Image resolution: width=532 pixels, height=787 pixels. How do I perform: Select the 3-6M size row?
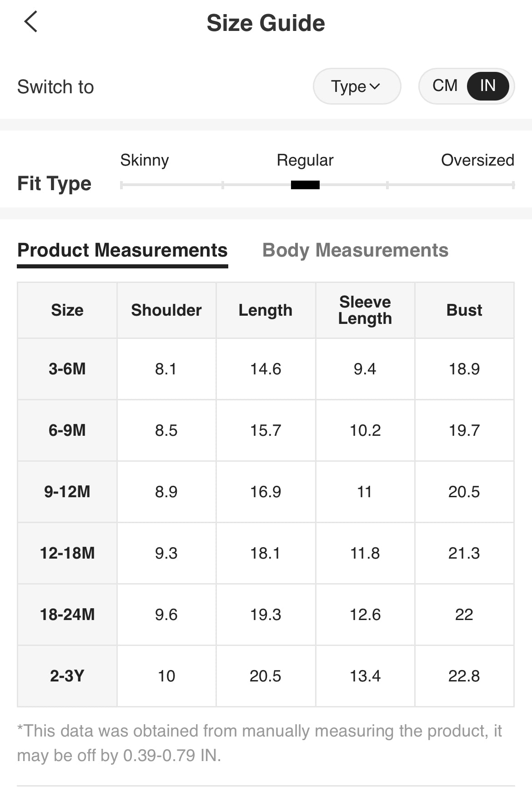click(67, 369)
